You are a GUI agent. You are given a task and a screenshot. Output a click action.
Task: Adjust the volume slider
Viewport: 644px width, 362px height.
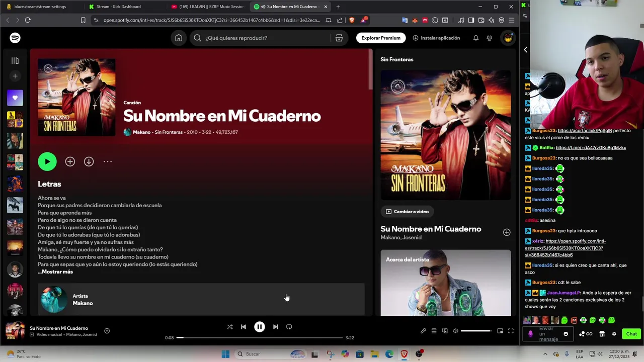point(476,331)
